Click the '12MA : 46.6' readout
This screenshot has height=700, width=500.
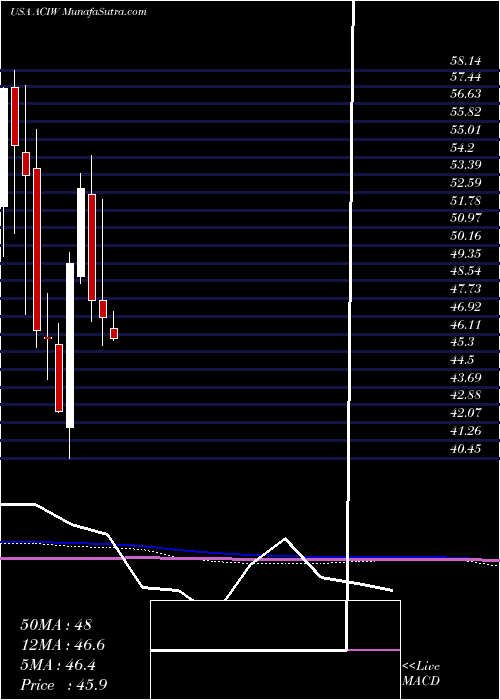pyautogui.click(x=63, y=645)
